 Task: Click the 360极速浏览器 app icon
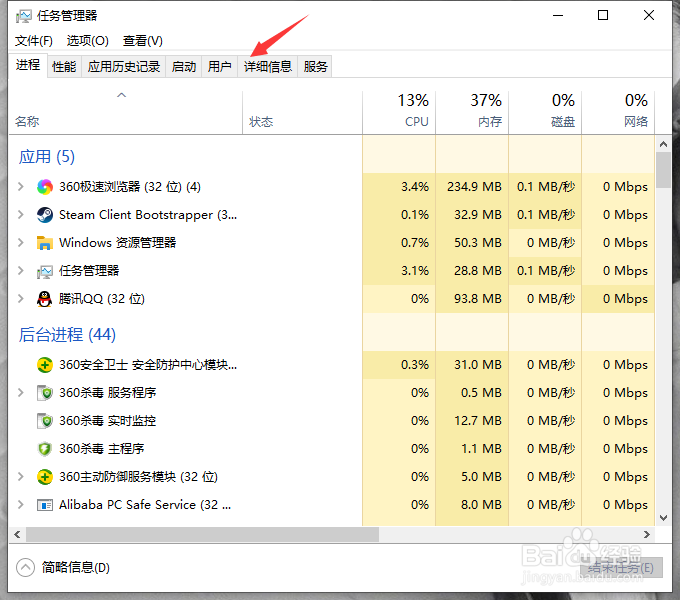tap(45, 187)
